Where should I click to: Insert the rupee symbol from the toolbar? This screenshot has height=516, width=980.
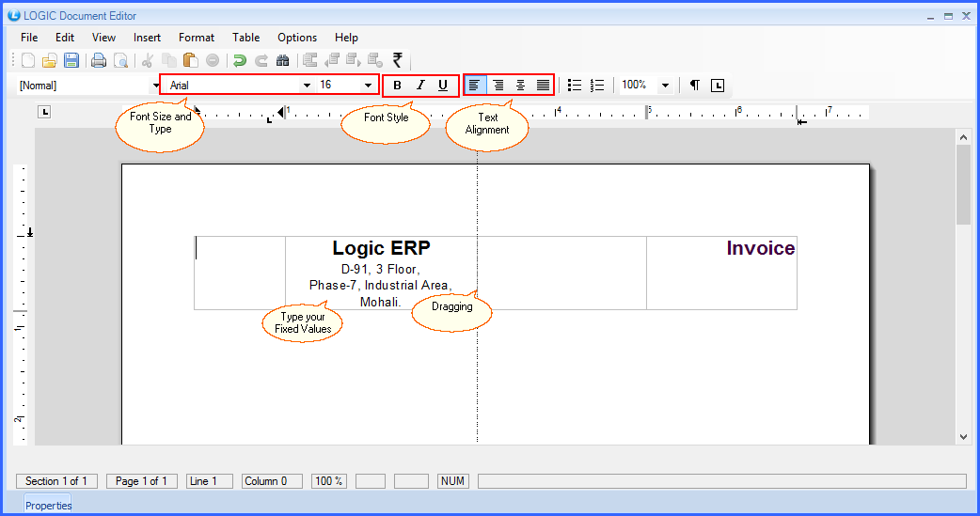click(x=398, y=60)
